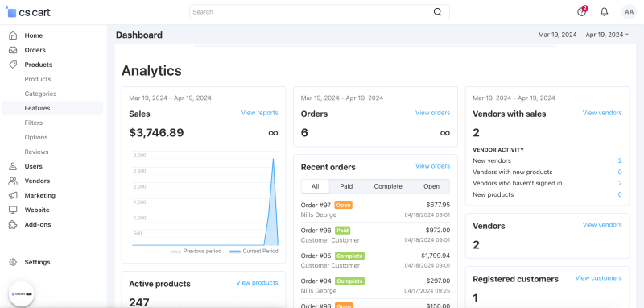Image resolution: width=644 pixels, height=308 pixels.
Task: Open the Options submenu item
Action: click(x=36, y=137)
